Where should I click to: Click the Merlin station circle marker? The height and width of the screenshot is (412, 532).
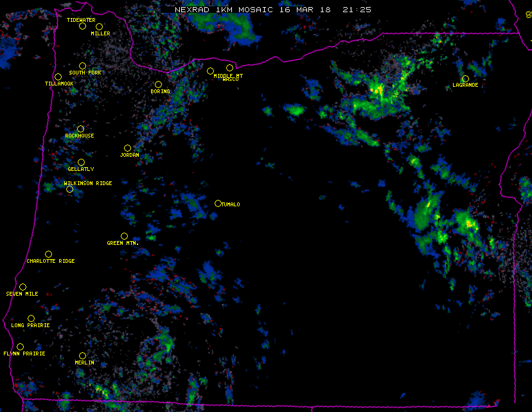point(82,356)
